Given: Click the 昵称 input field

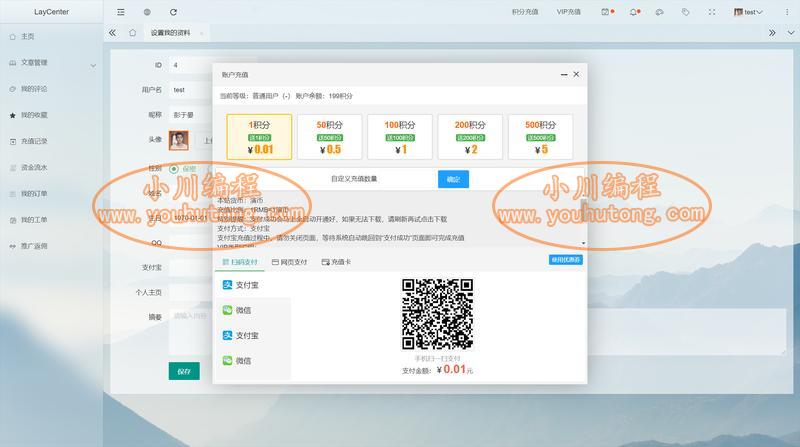Looking at the screenshot, I should tap(190, 115).
